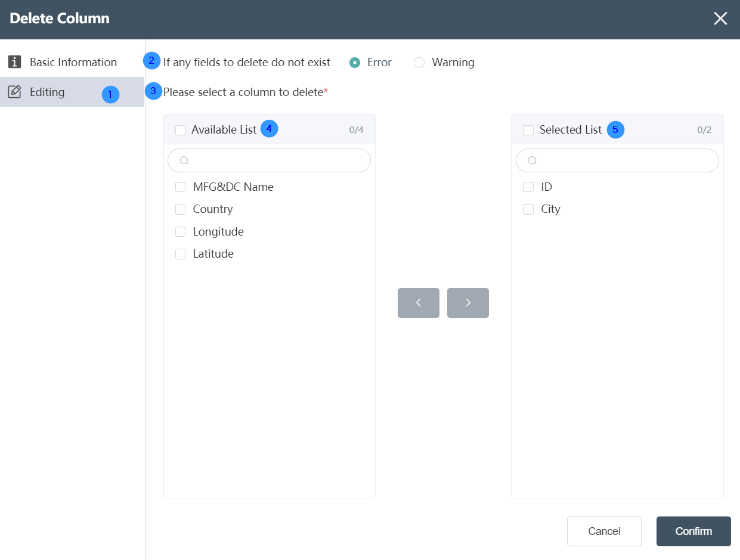Select the Error radio option
This screenshot has width=740, height=560.
point(355,63)
